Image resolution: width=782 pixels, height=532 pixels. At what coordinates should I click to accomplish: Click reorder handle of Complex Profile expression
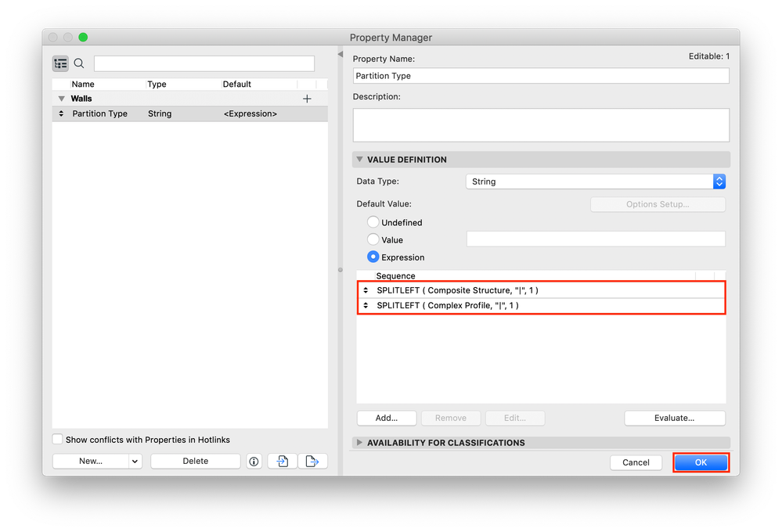tap(366, 305)
